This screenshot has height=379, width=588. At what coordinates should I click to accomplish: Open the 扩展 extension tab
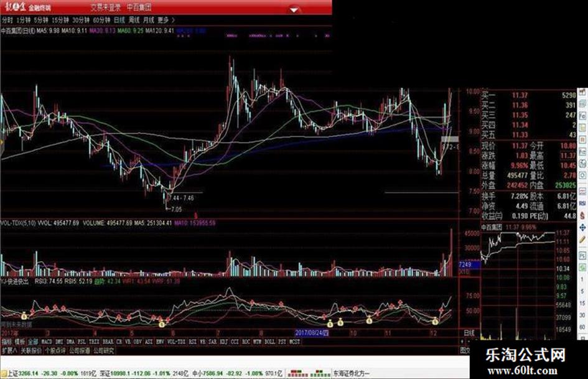[x=9, y=351]
